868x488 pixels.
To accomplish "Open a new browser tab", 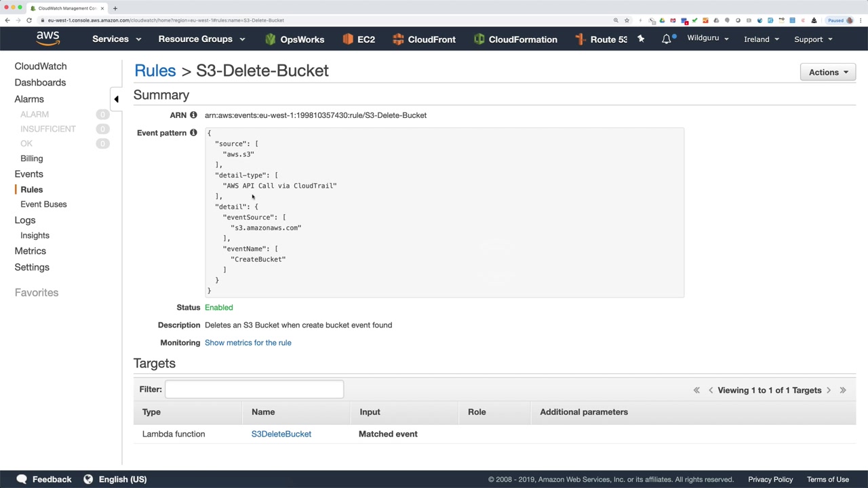I will click(115, 8).
